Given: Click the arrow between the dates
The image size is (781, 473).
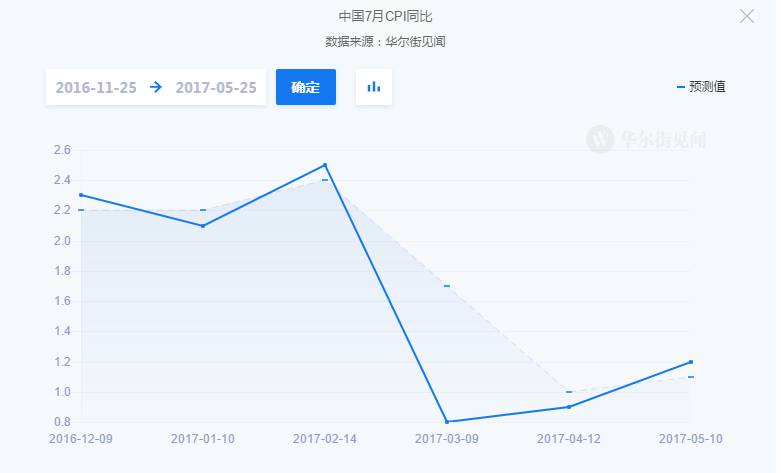Looking at the screenshot, I should [156, 87].
